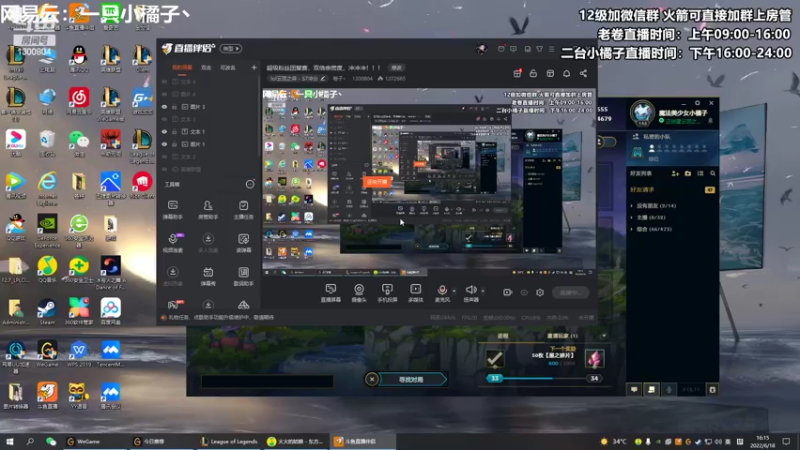The height and width of the screenshot is (450, 800).
Task: Show the 文本 4 layer
Action: tap(164, 82)
